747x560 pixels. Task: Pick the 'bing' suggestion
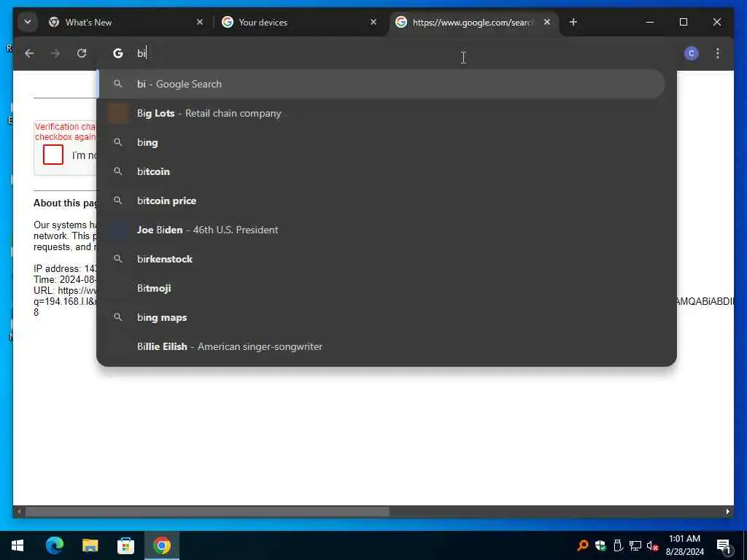pyautogui.click(x=382, y=142)
